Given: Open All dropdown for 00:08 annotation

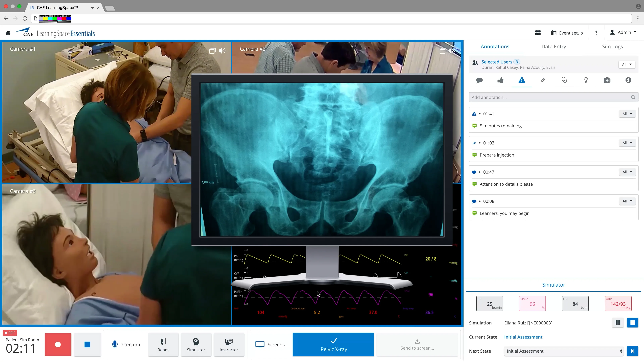Looking at the screenshot, I should tap(627, 201).
